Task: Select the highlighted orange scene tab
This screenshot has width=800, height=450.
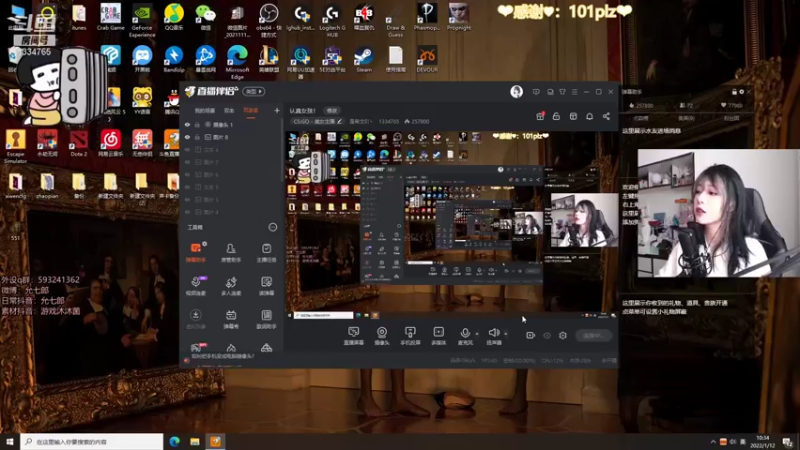Action: (251, 111)
